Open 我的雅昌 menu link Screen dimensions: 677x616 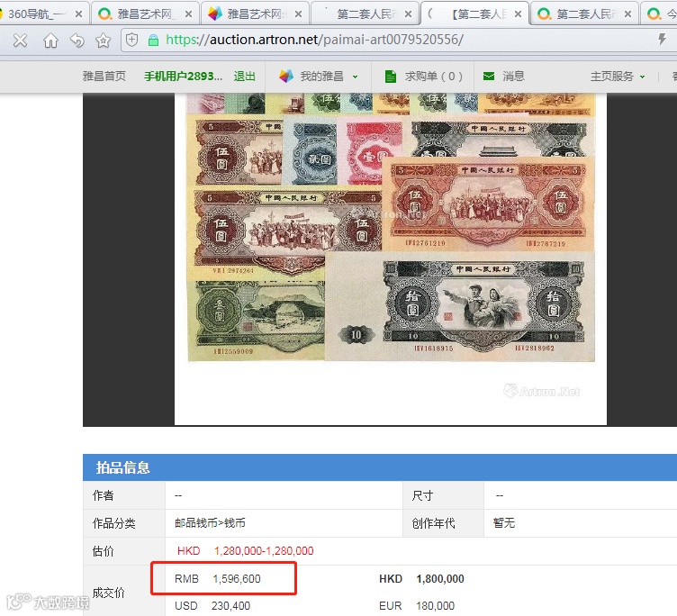pyautogui.click(x=322, y=77)
